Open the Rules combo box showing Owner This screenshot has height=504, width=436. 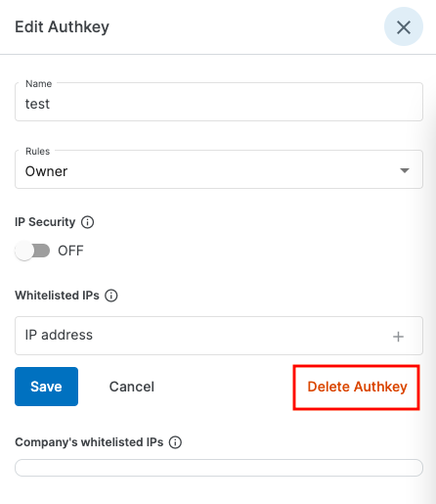point(219,169)
